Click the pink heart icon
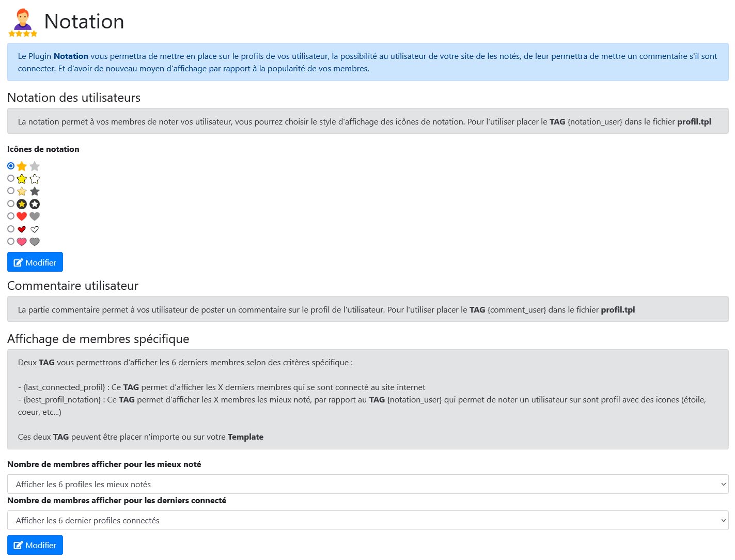Image resolution: width=735 pixels, height=560 pixels. click(22, 242)
